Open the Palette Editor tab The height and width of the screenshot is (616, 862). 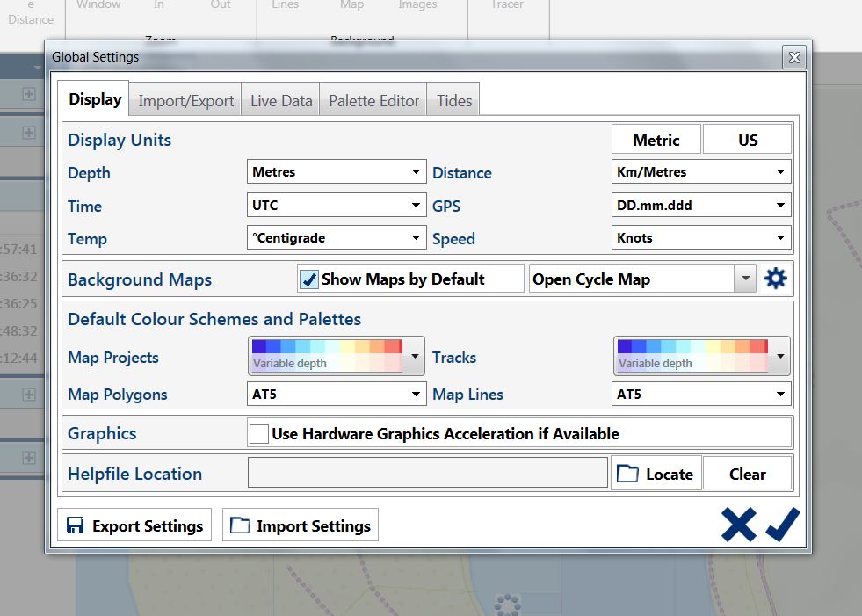click(373, 101)
